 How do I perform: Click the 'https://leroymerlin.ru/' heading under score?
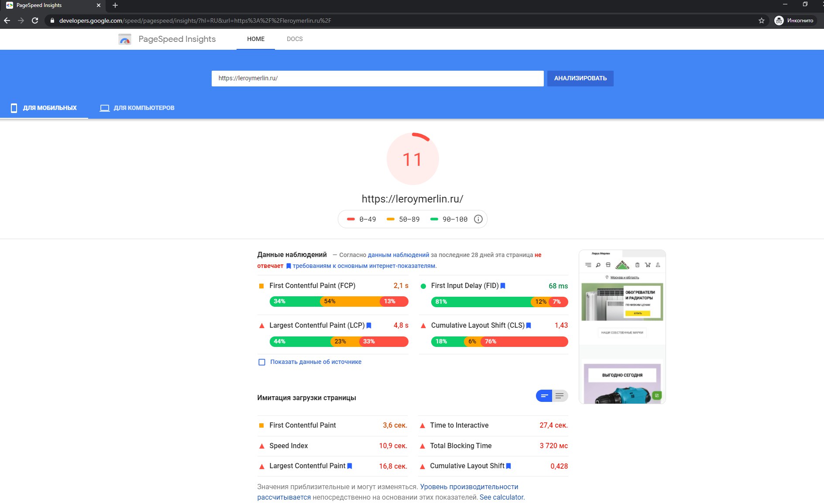412,199
